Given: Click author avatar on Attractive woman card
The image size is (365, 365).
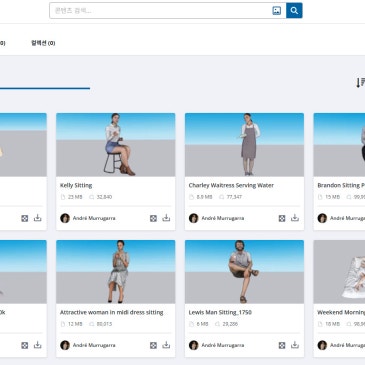Looking at the screenshot, I should [x=65, y=345].
